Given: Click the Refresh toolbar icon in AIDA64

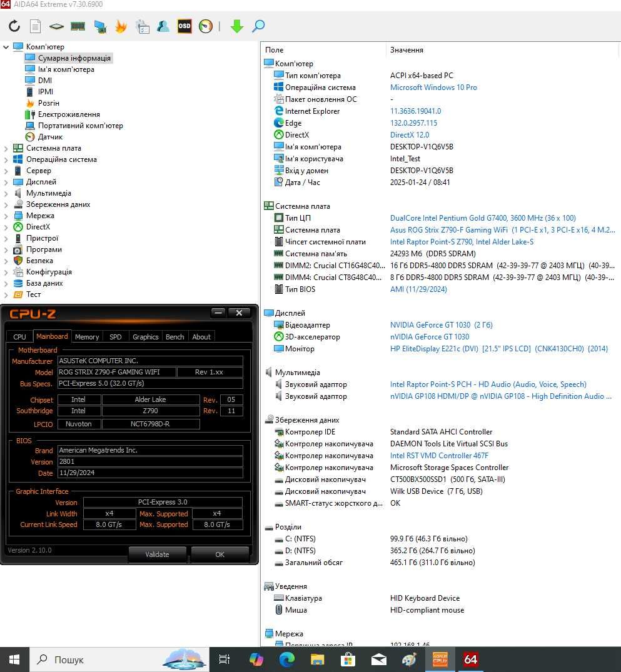Looking at the screenshot, I should click(14, 26).
